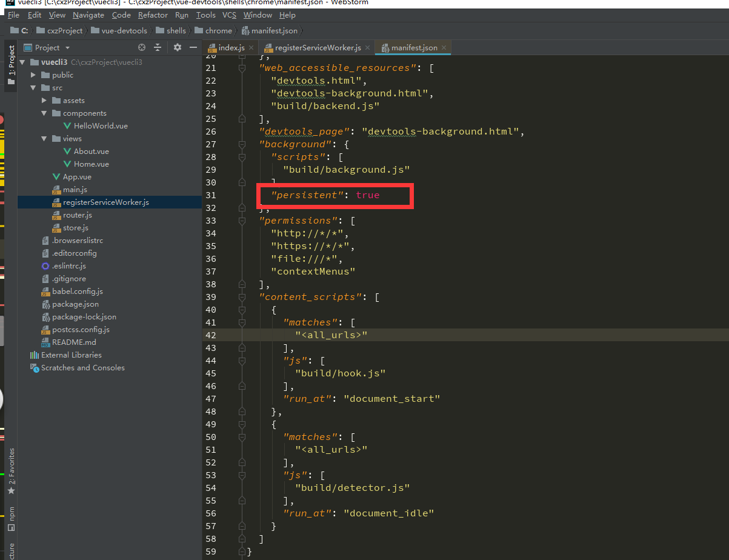
Task: Select the manifest.json tab
Action: (413, 48)
